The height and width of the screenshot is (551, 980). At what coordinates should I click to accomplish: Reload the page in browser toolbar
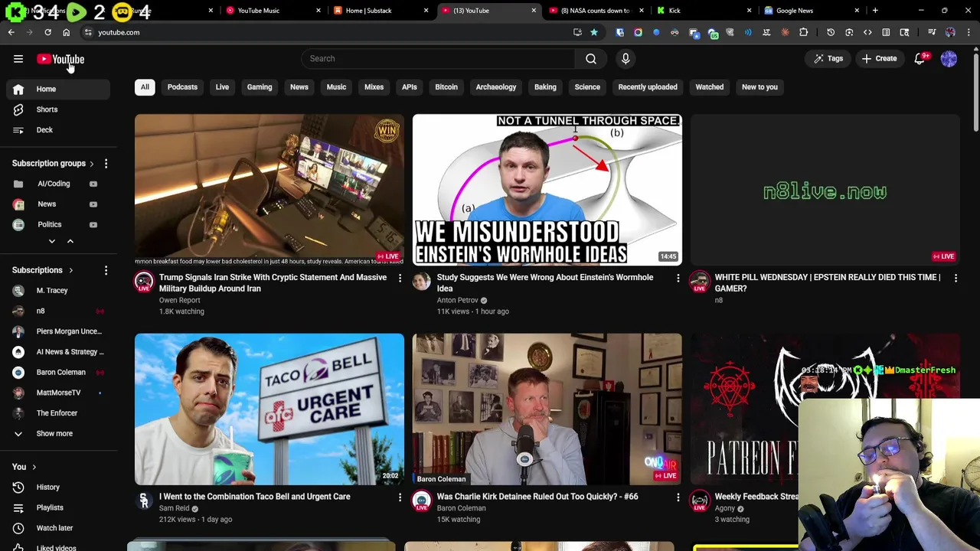[47, 32]
